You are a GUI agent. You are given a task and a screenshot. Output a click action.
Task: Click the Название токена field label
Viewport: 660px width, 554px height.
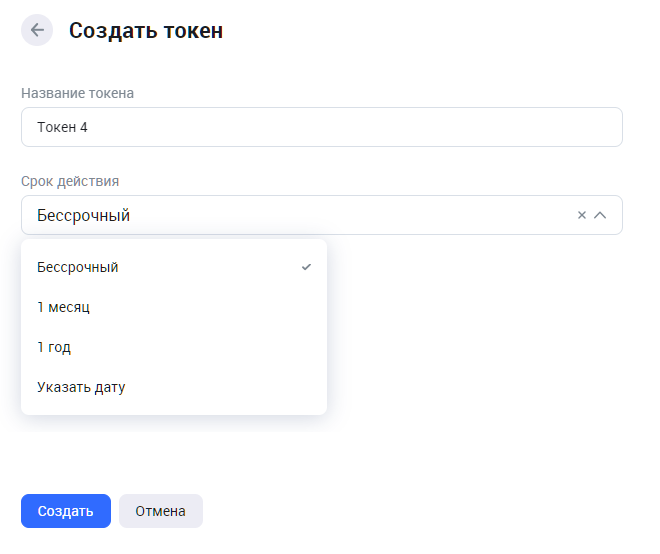[77, 93]
